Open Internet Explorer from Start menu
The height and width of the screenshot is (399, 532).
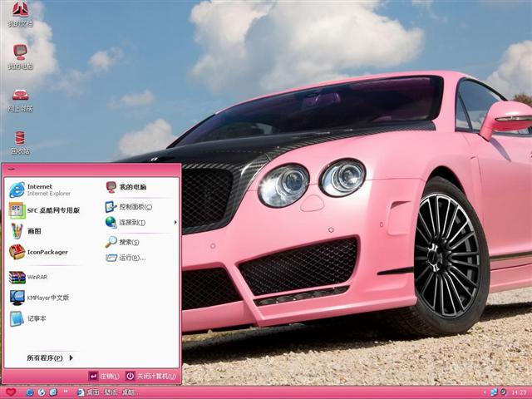(42, 190)
